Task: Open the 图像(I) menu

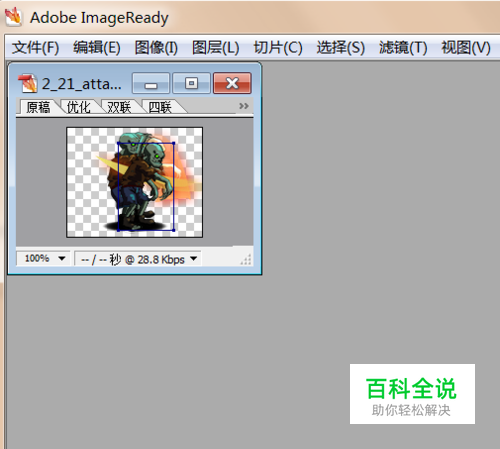Action: [x=156, y=48]
